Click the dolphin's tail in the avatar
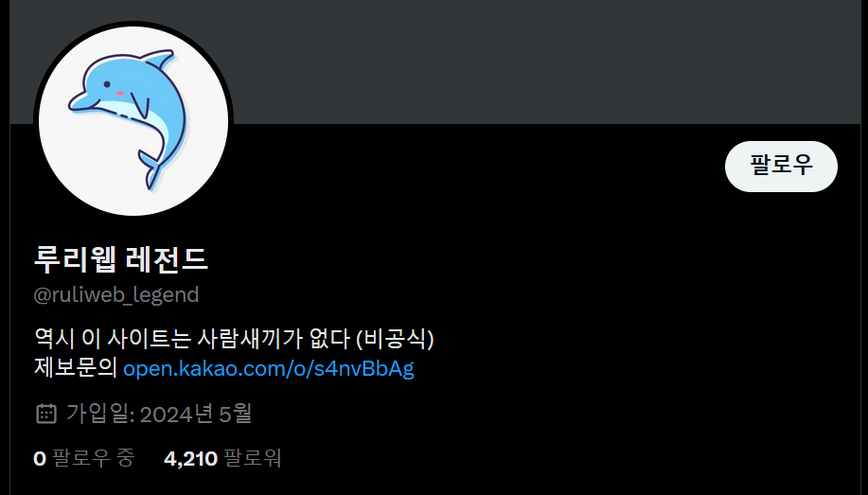This screenshot has width=868, height=495. coord(151,170)
